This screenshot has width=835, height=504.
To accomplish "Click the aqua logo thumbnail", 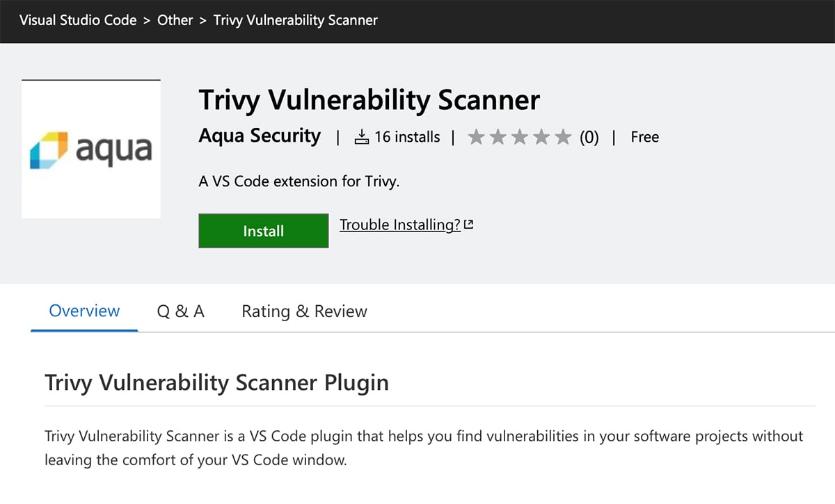I will pos(91,149).
